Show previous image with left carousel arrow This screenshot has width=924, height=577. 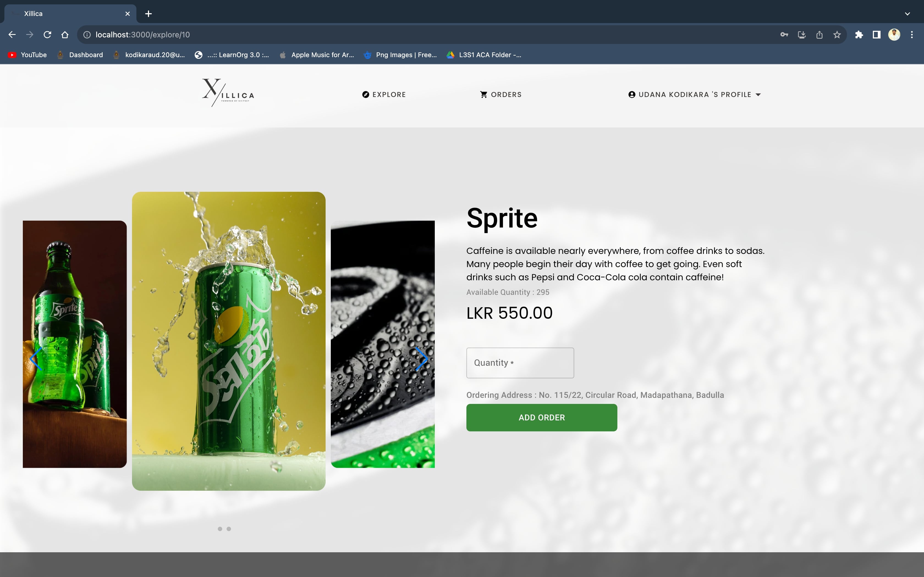tap(35, 359)
